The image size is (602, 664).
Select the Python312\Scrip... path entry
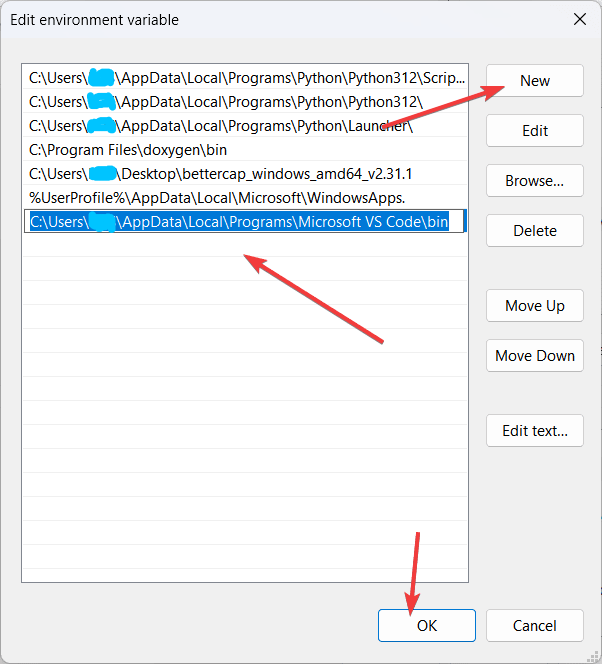point(245,77)
